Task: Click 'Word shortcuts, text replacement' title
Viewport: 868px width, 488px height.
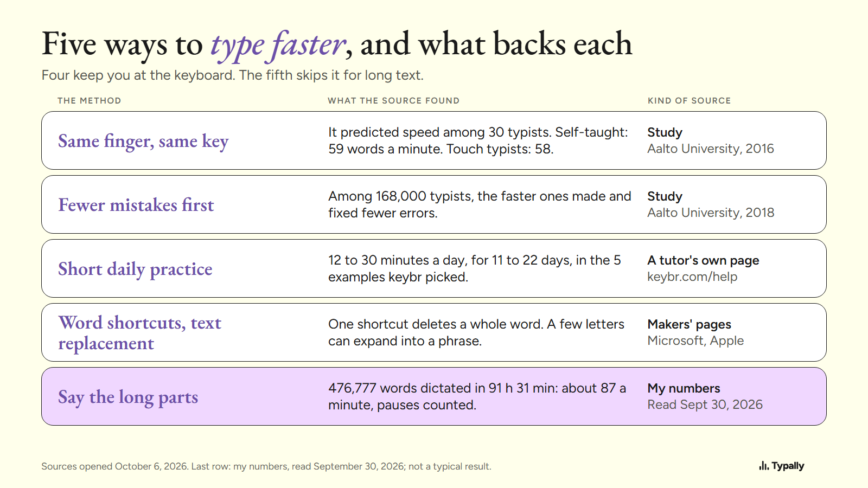Action: tap(140, 333)
